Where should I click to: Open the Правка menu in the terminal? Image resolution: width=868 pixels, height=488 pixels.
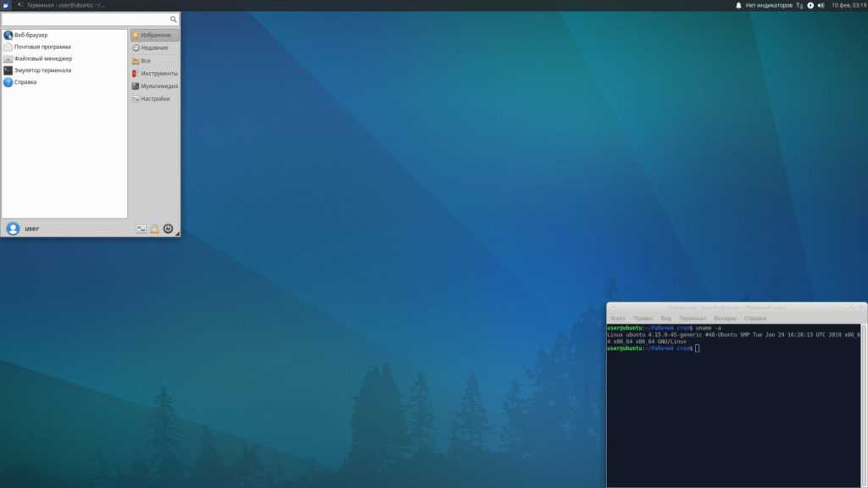643,319
